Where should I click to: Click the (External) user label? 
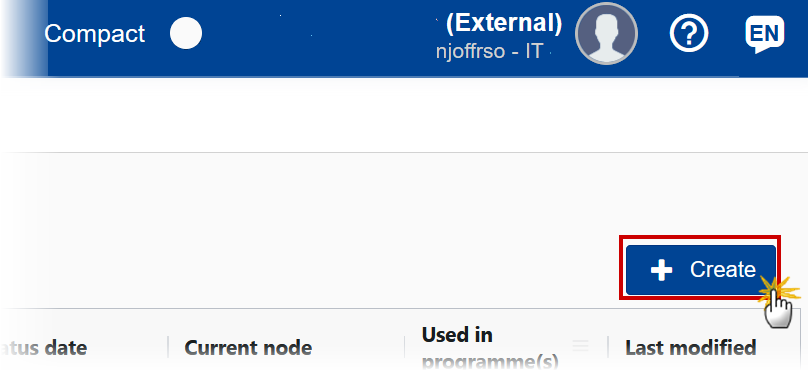pyautogui.click(x=504, y=23)
